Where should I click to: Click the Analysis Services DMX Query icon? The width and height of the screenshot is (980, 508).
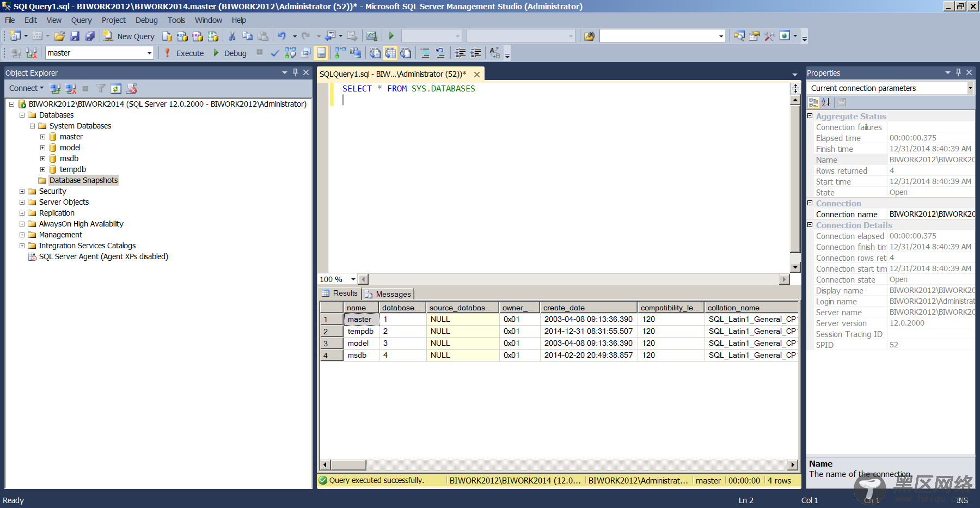pyautogui.click(x=198, y=36)
